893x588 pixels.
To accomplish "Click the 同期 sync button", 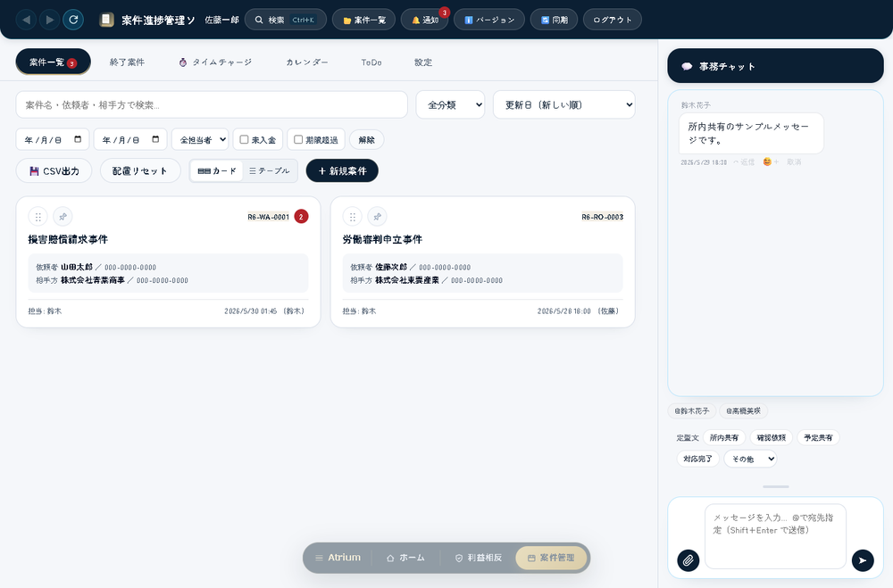I will pos(554,20).
